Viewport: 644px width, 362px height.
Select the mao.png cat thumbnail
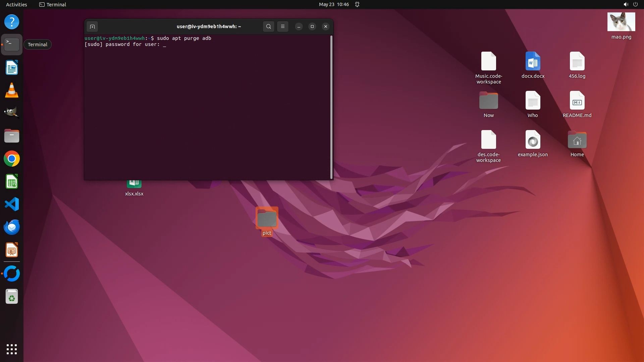(621, 22)
